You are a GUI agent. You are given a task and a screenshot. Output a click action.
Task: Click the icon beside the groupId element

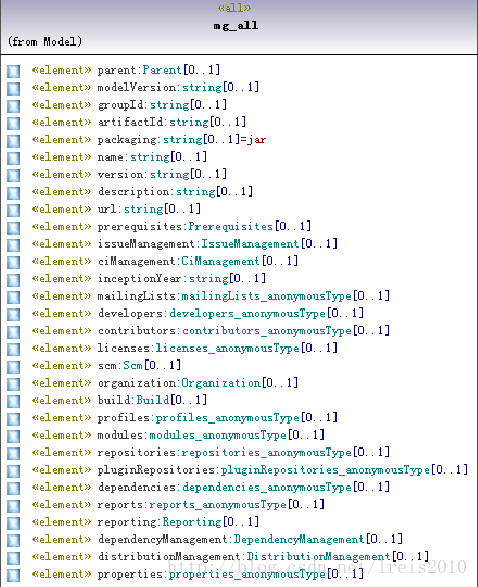[x=13, y=106]
